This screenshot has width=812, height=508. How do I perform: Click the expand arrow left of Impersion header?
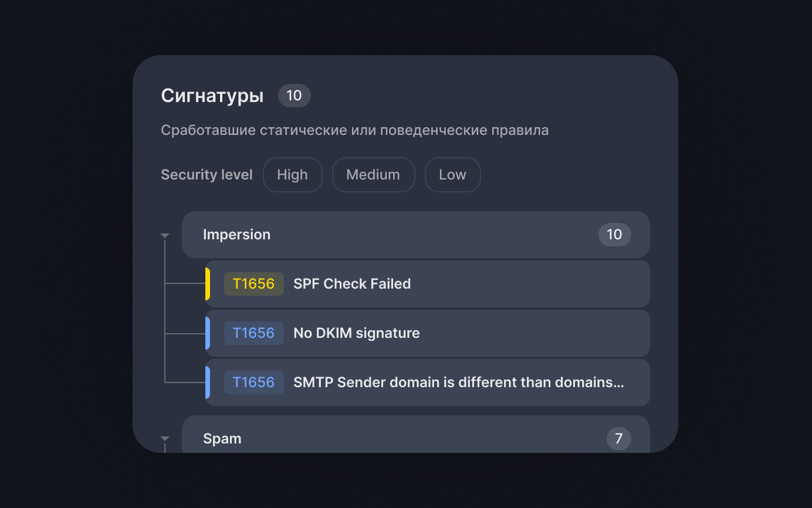tap(165, 235)
